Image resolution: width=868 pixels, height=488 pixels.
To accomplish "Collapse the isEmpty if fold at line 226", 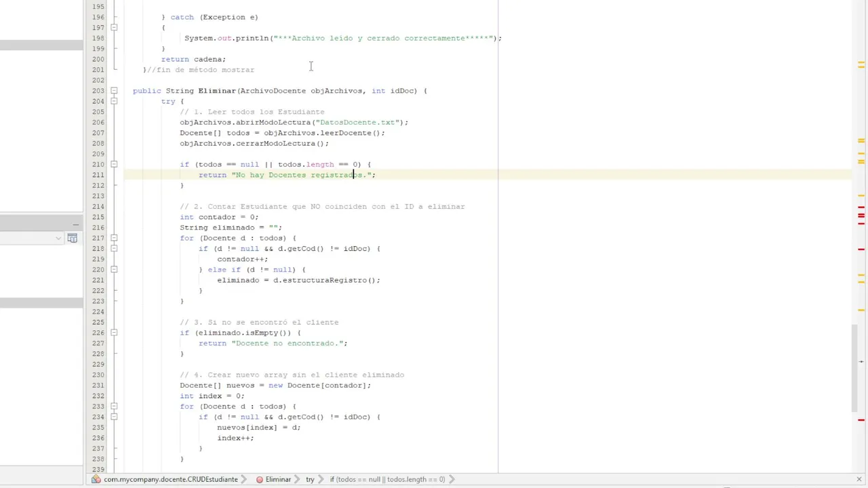I will [x=114, y=332].
